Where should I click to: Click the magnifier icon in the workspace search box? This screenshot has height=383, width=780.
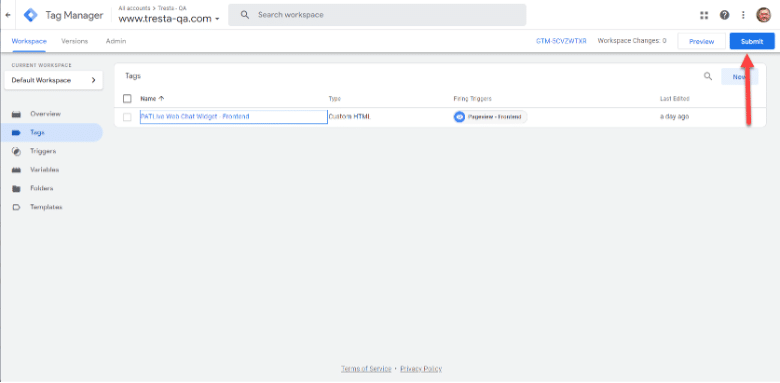(245, 15)
